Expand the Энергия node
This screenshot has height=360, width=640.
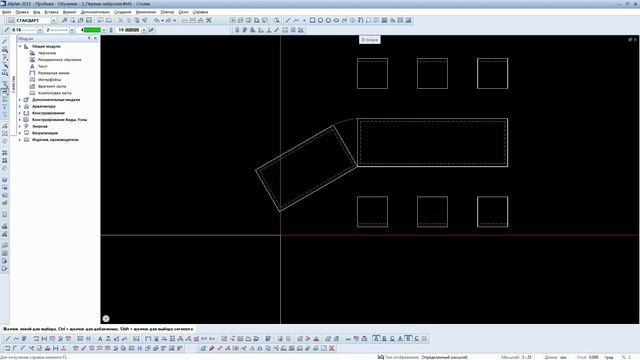tap(20, 126)
